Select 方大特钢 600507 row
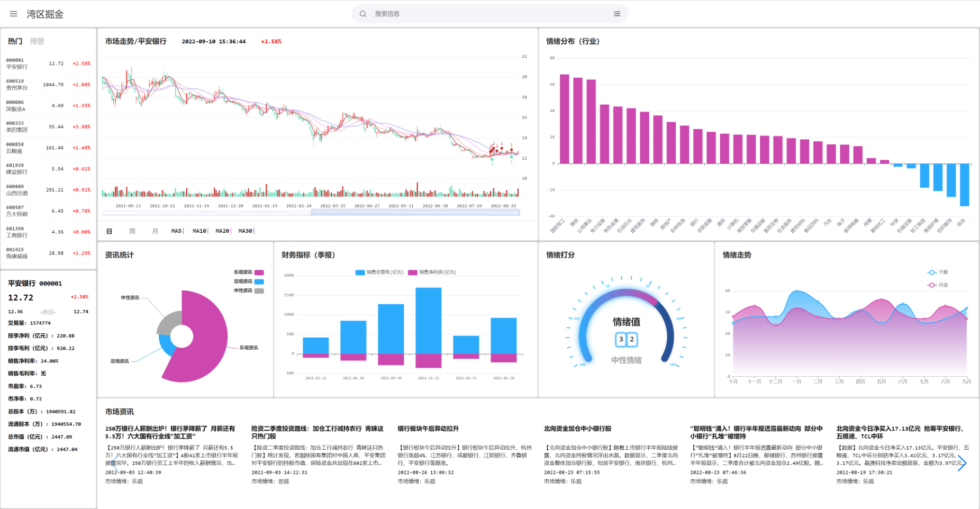The image size is (980, 509). pyautogui.click(x=48, y=211)
